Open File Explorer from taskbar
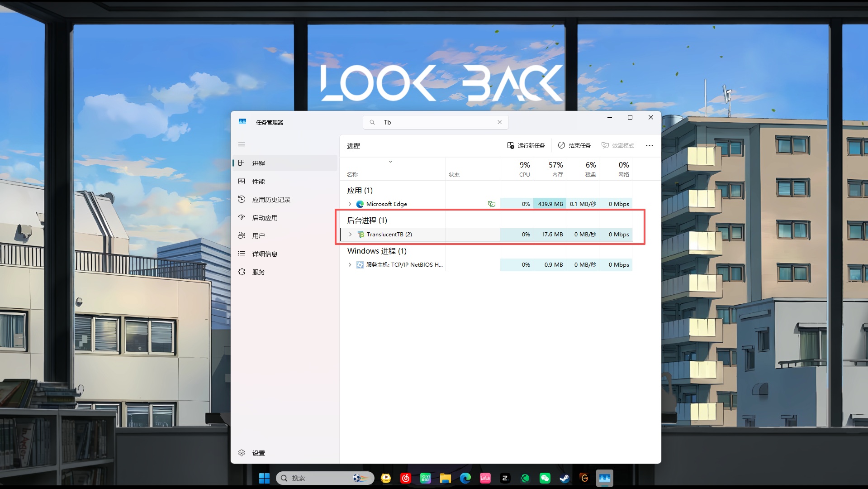This screenshot has width=868, height=489. (446, 478)
